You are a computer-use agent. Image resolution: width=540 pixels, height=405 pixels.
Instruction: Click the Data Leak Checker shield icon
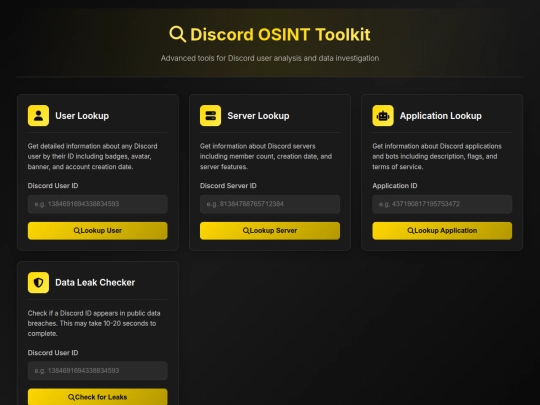coord(38,282)
